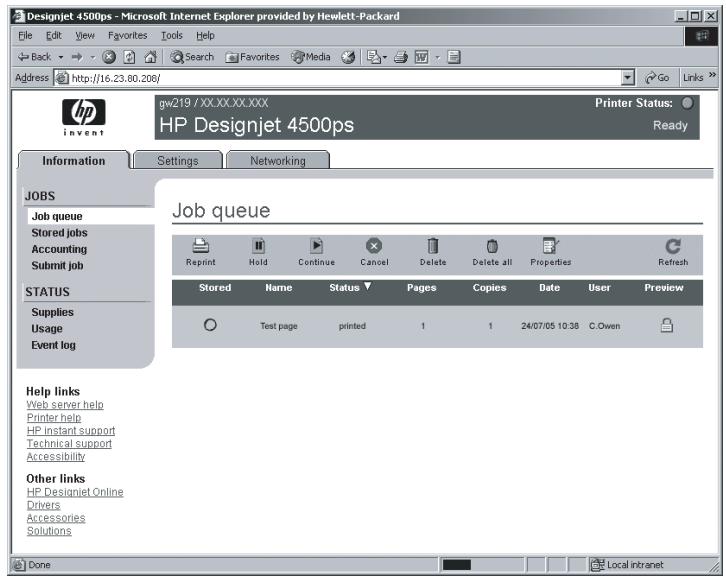Open the Web server help link
Screen dimensions: 726x578
click(65, 404)
